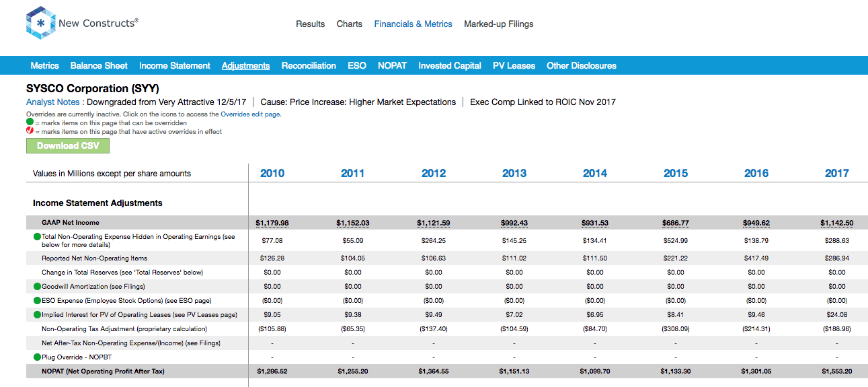Select the 2012 column header

434,174
